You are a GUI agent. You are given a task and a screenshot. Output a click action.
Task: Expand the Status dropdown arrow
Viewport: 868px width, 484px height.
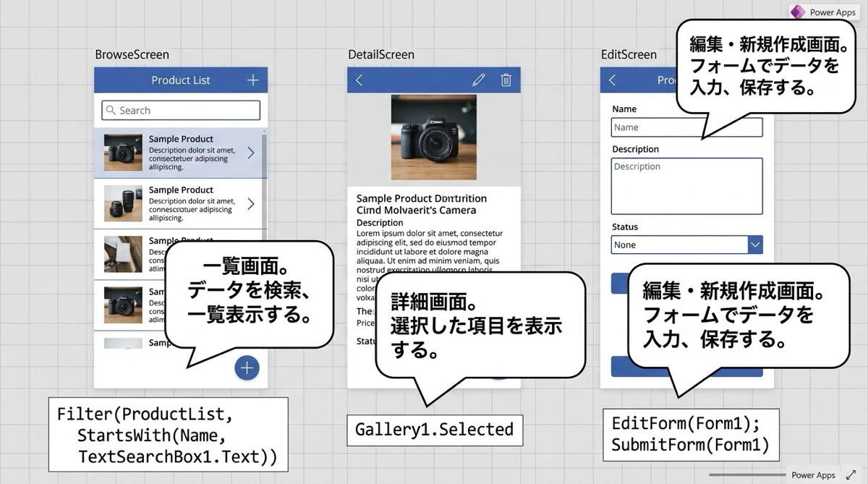[754, 245]
